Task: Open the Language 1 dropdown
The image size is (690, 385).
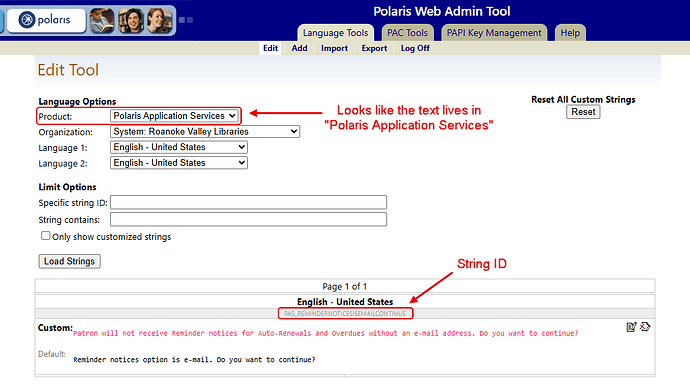Action: tap(179, 147)
